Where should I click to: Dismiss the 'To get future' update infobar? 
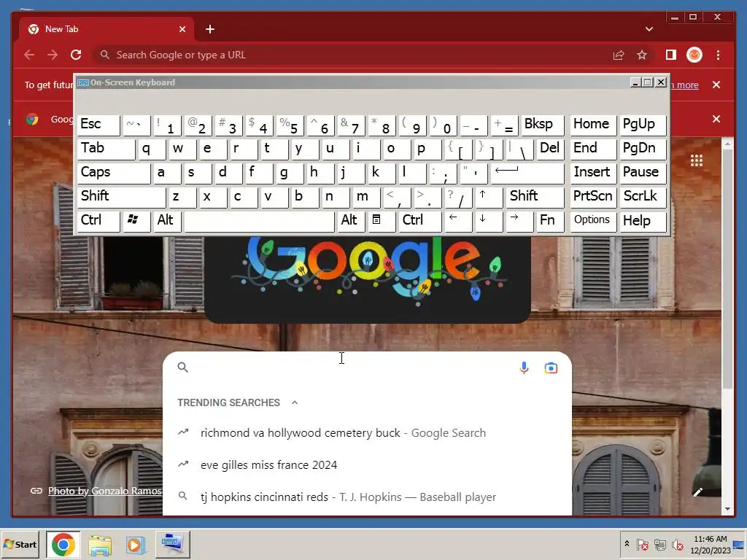click(x=716, y=85)
